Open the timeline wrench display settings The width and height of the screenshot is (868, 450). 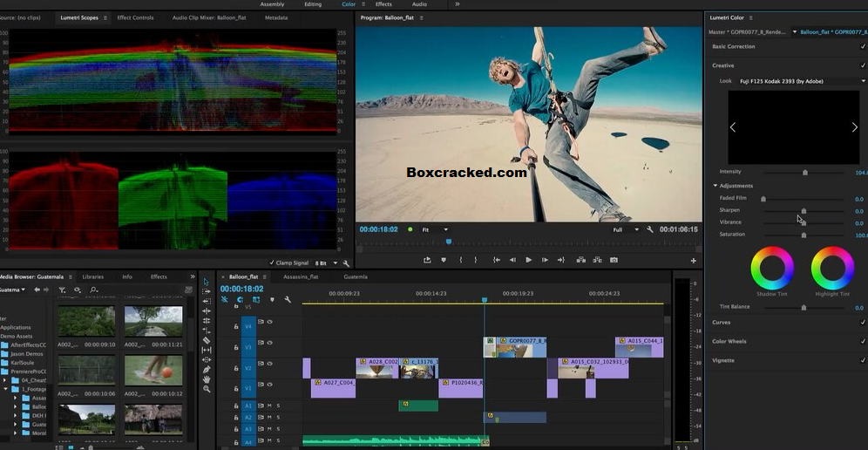tap(288, 300)
